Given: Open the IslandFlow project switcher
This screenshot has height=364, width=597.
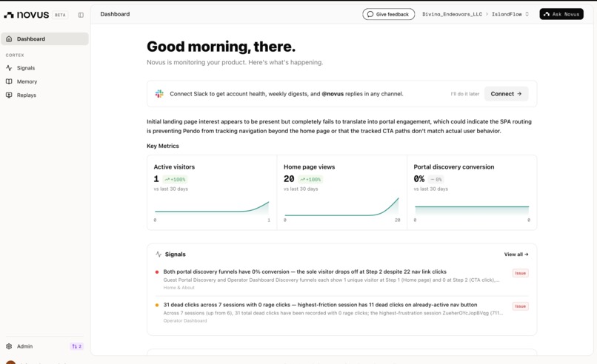Looking at the screenshot, I should point(510,14).
